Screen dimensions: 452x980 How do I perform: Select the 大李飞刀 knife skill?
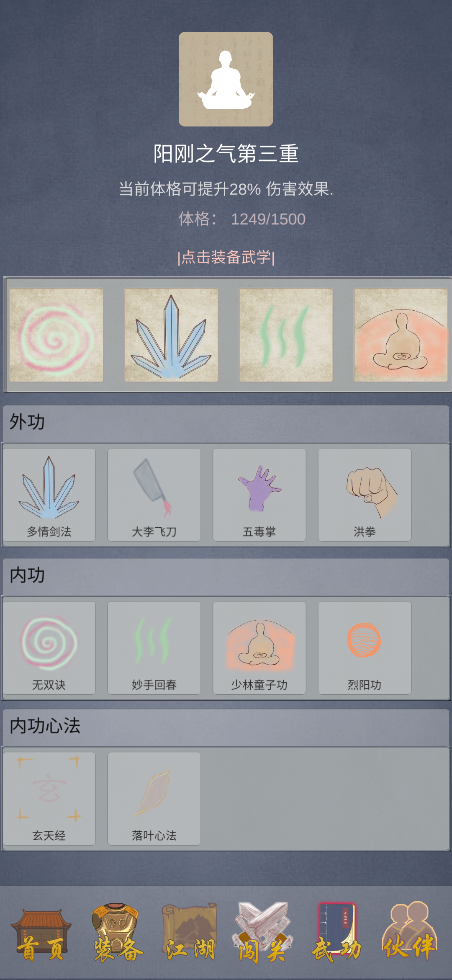(x=154, y=495)
